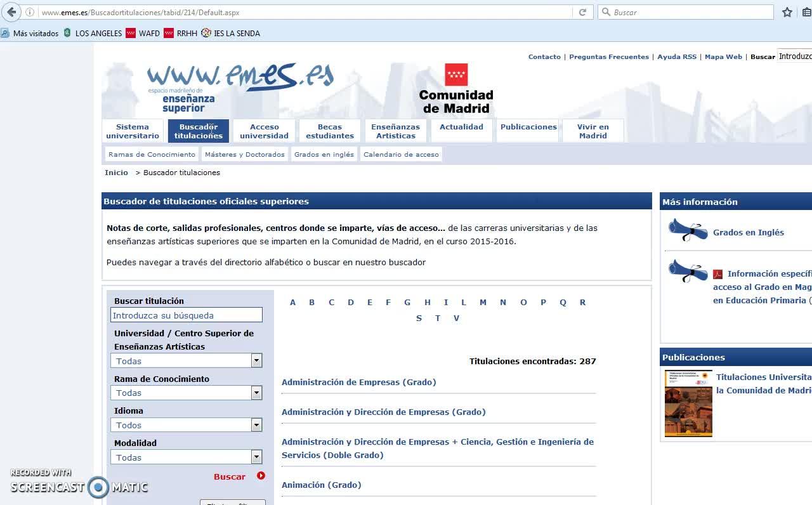The height and width of the screenshot is (505, 812).
Task: Click the Inicio breadcrumb link
Action: coord(116,173)
